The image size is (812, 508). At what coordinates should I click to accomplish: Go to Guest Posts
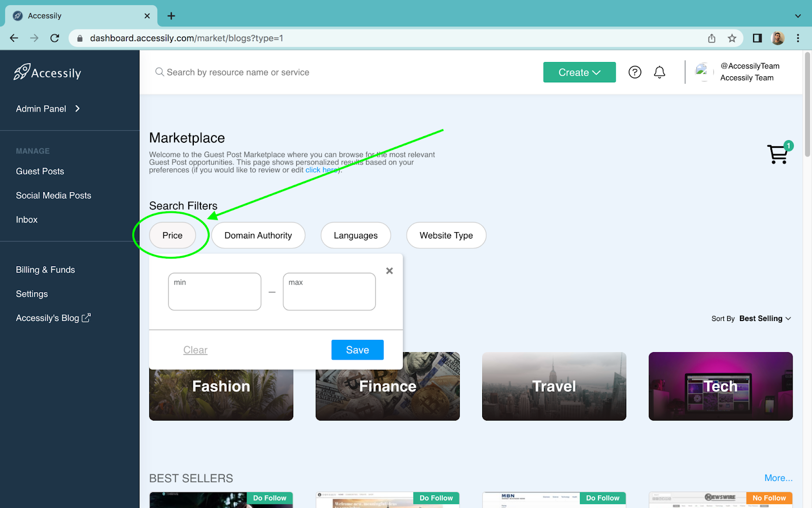[40, 171]
